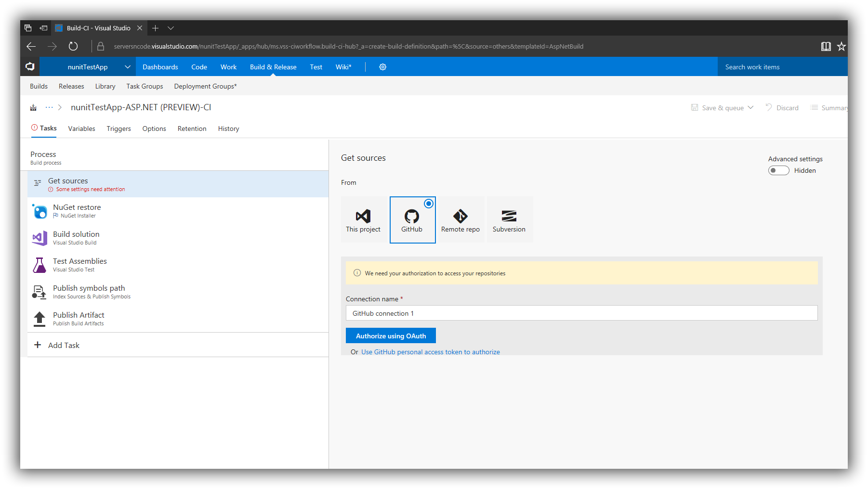Go to the Builds page
The width and height of the screenshot is (868, 489).
pyautogui.click(x=39, y=86)
